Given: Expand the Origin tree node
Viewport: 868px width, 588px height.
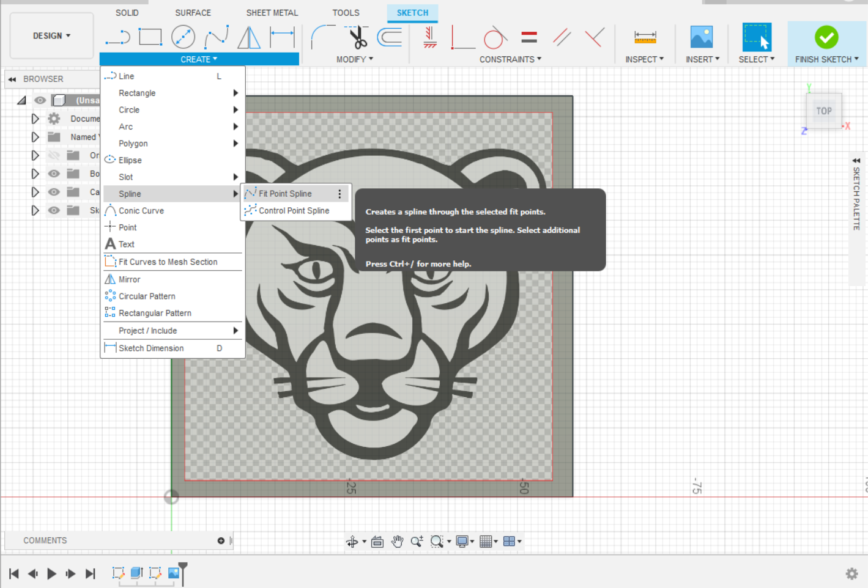Looking at the screenshot, I should [35, 155].
